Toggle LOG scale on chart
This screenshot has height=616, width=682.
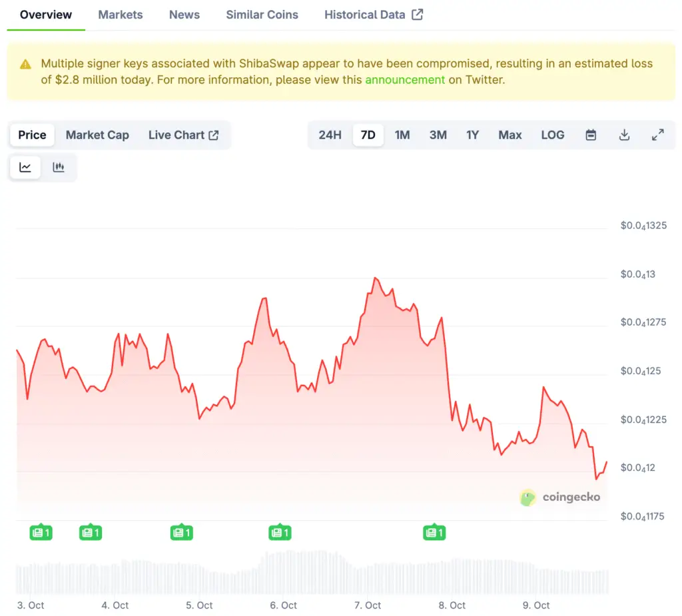pyautogui.click(x=552, y=135)
